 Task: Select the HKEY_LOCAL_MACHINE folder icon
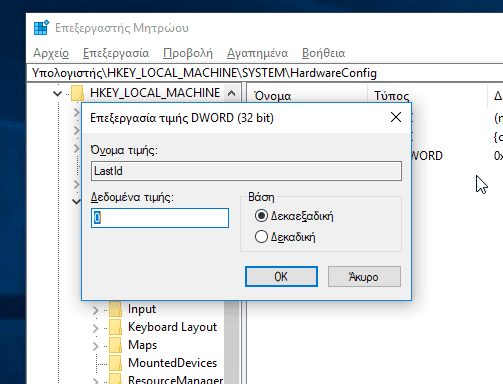tap(77, 93)
